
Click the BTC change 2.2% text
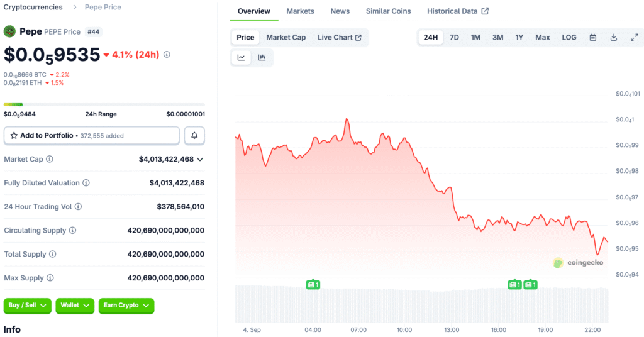(62, 75)
